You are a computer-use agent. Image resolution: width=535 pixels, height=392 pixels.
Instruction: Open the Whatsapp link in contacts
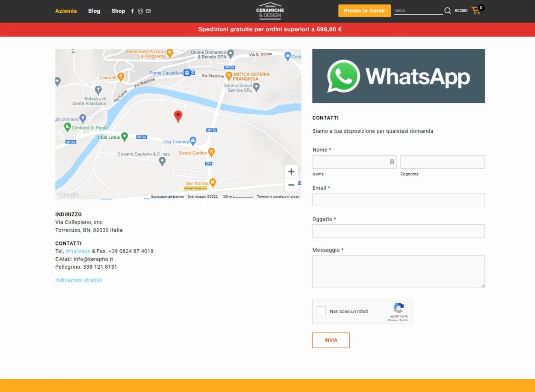(78, 251)
